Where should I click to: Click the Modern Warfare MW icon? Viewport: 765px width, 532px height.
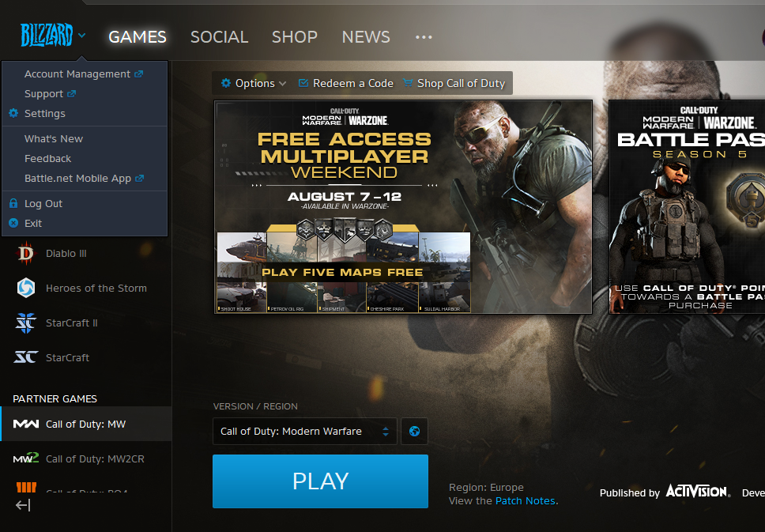26,424
